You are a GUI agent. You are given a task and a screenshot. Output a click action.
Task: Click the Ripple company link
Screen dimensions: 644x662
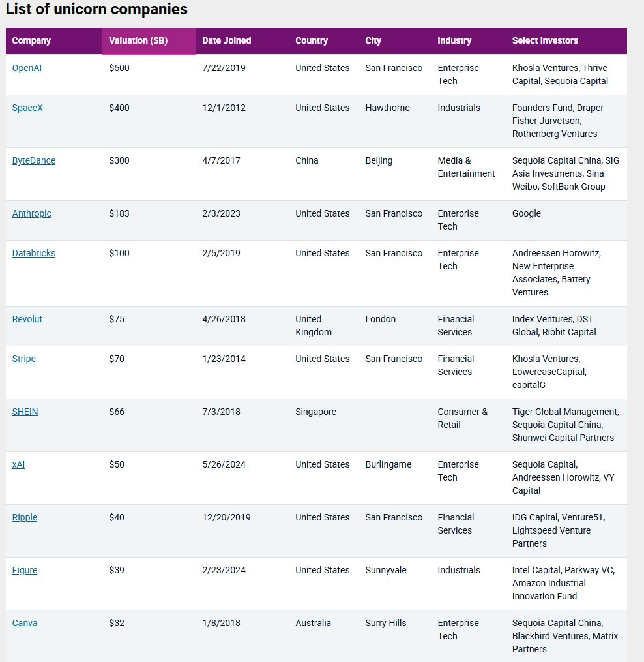tap(25, 517)
